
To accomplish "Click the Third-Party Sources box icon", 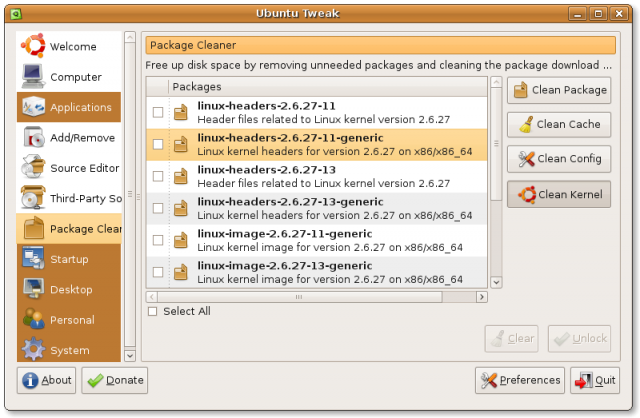I will 33,198.
